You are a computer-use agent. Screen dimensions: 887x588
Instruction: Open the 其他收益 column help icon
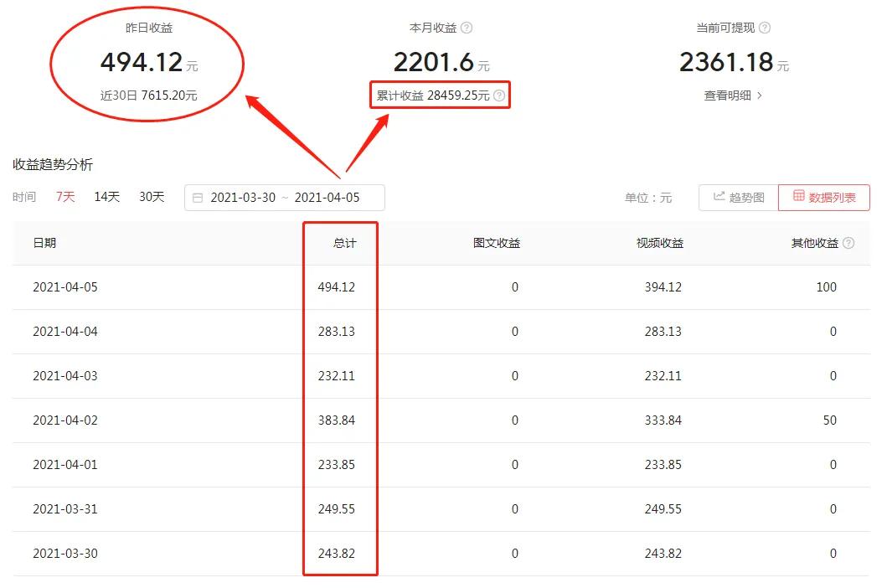pyautogui.click(x=848, y=242)
